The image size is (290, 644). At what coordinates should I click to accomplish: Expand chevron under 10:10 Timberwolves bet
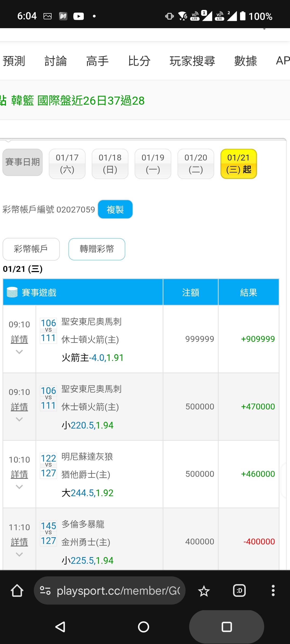[x=19, y=487]
